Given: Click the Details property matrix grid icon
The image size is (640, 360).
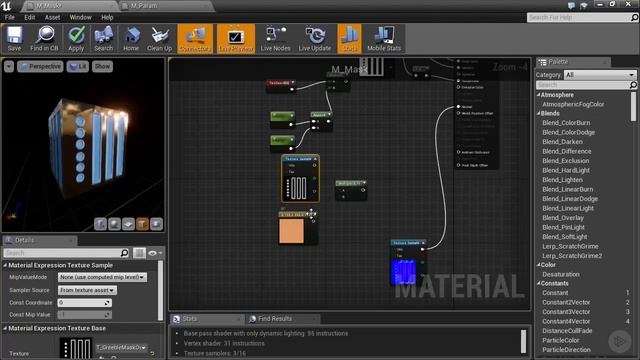Looking at the screenshot, I should 139,253.
